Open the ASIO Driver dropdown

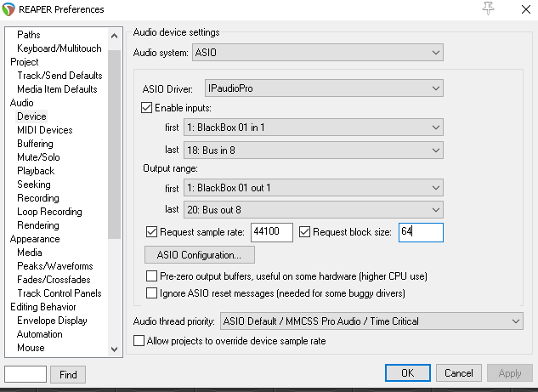coord(324,88)
